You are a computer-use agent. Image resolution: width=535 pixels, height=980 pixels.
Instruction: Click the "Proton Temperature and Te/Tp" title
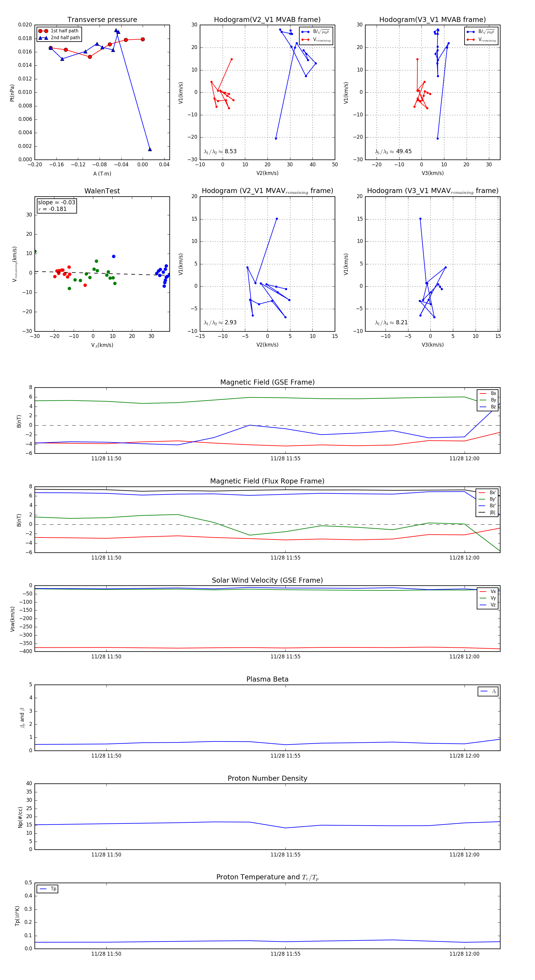pos(267,877)
